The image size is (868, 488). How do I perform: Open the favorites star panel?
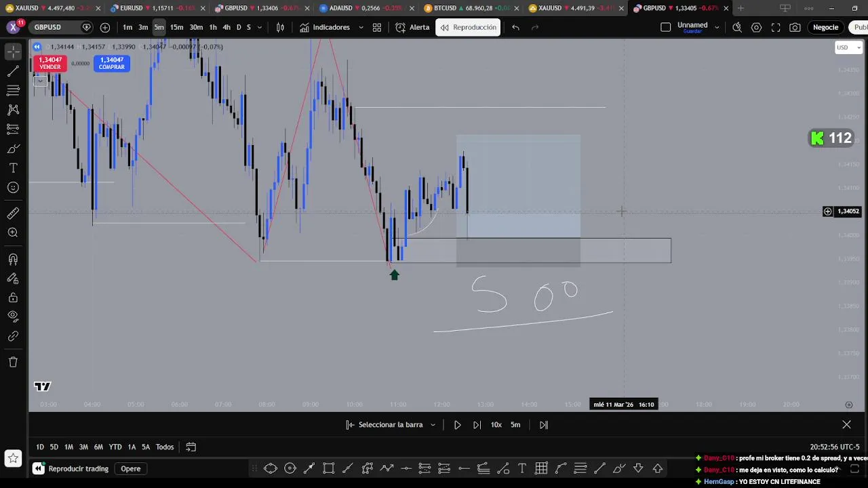13,459
